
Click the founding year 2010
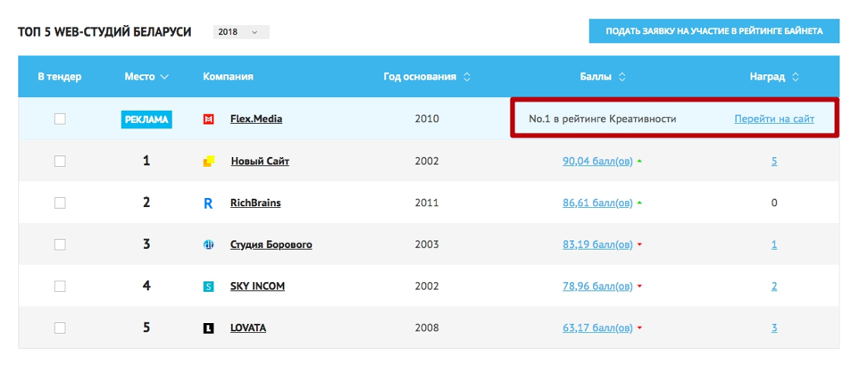[x=427, y=119]
